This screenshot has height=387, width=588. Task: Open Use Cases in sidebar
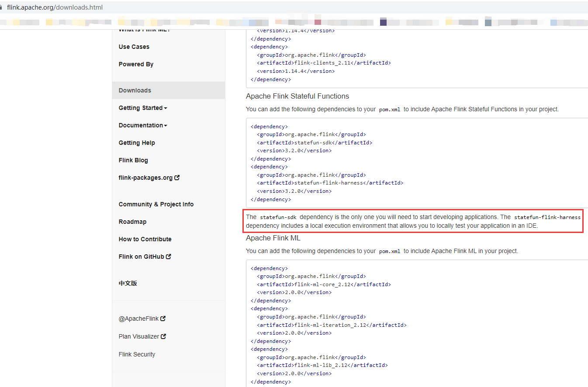(134, 47)
